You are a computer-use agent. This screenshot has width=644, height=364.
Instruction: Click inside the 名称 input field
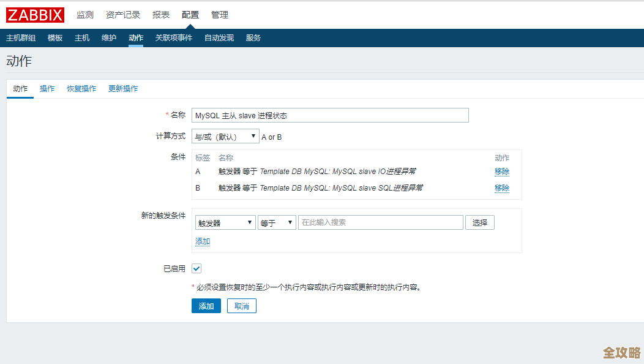click(330, 115)
